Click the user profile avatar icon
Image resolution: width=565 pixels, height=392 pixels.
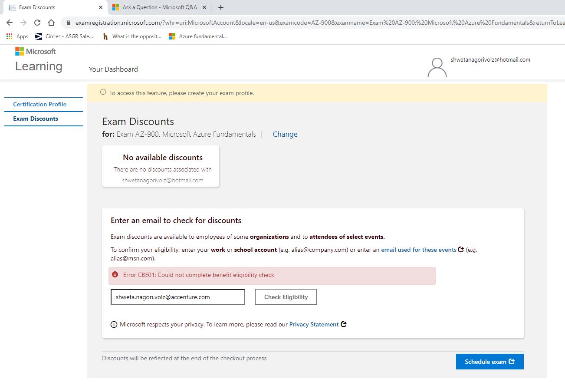[437, 68]
